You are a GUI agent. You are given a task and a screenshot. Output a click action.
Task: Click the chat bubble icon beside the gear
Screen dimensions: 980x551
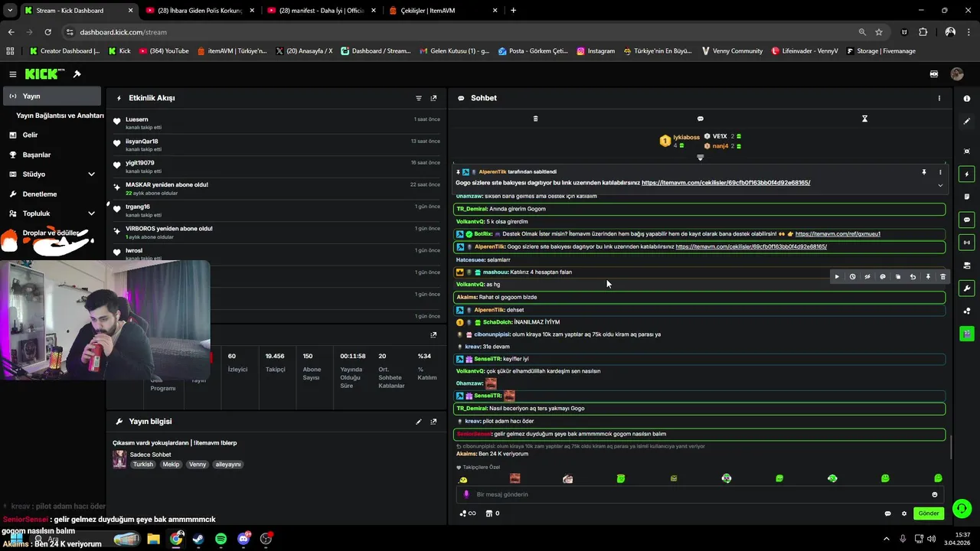coord(888,514)
